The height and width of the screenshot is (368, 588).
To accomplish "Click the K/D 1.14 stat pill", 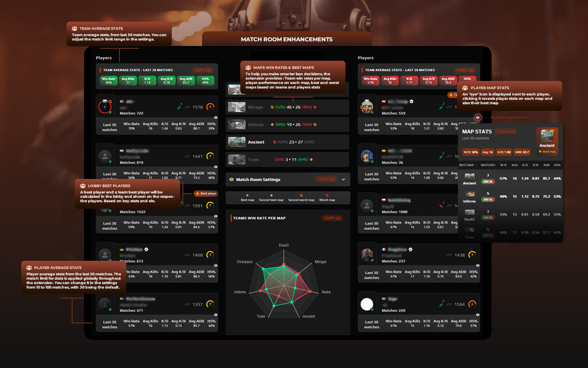I will tap(147, 81).
